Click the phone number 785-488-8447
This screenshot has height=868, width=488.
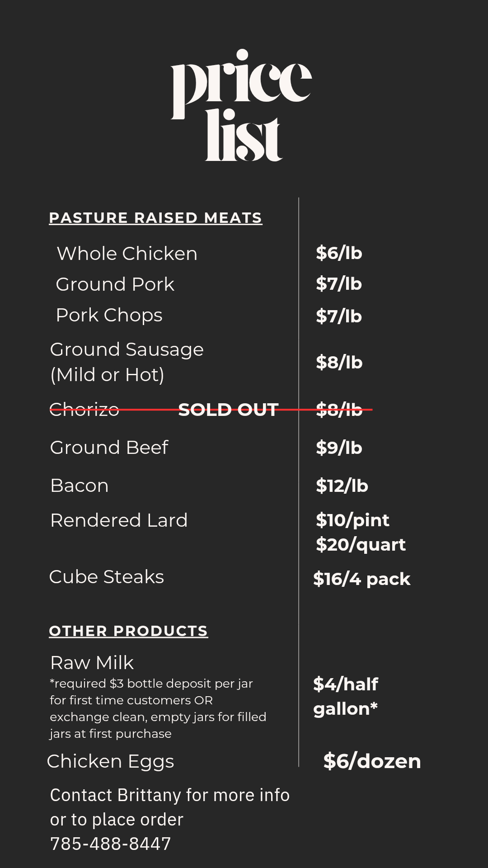click(x=111, y=844)
